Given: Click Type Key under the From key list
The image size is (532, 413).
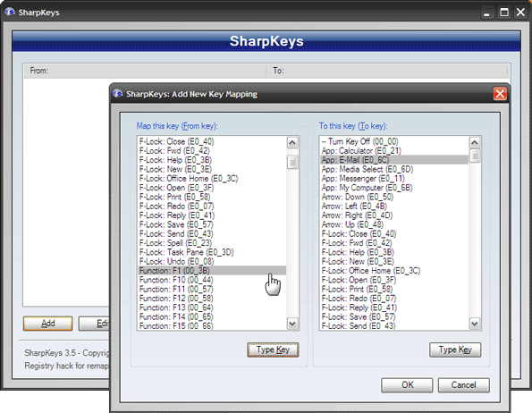Looking at the screenshot, I should click(273, 350).
